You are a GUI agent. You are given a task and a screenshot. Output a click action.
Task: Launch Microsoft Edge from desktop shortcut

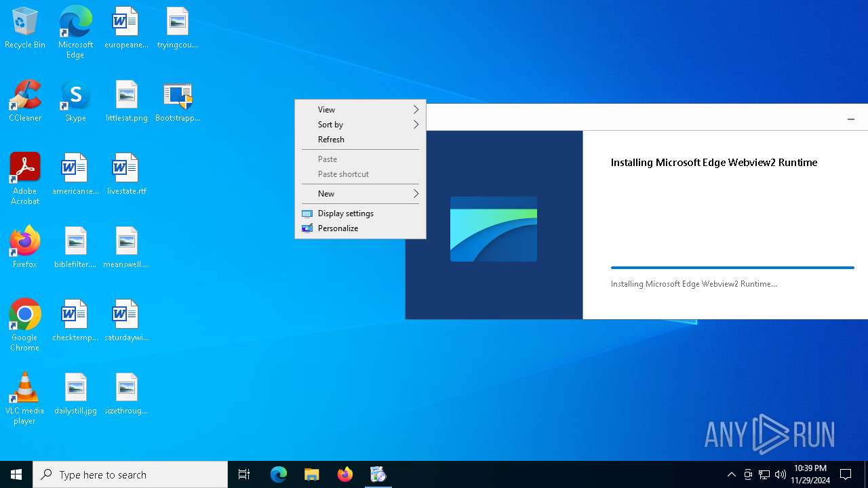[x=75, y=33]
